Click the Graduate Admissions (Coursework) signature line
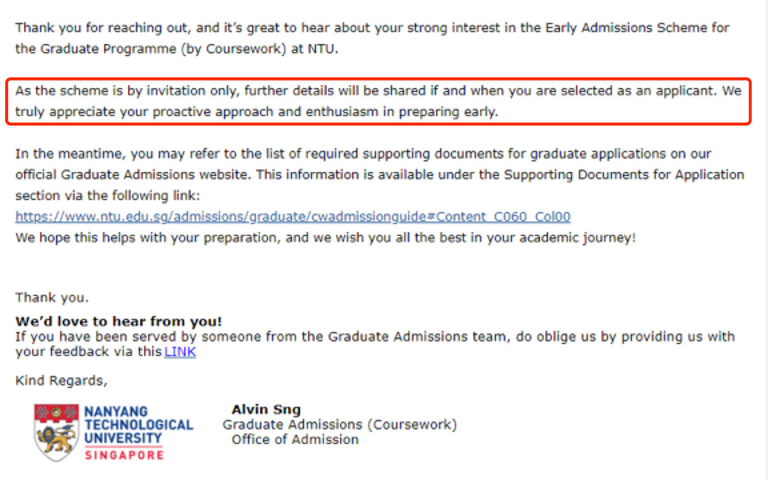This screenshot has width=768, height=480. tap(339, 425)
